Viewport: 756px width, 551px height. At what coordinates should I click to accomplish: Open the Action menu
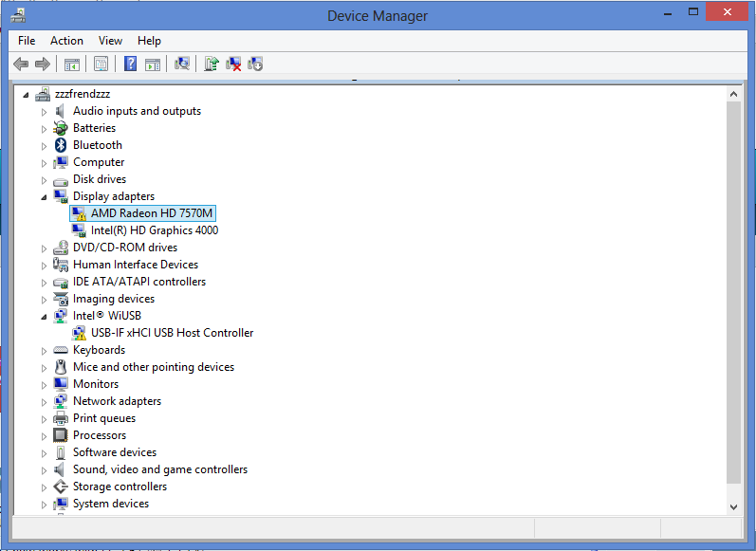click(66, 41)
